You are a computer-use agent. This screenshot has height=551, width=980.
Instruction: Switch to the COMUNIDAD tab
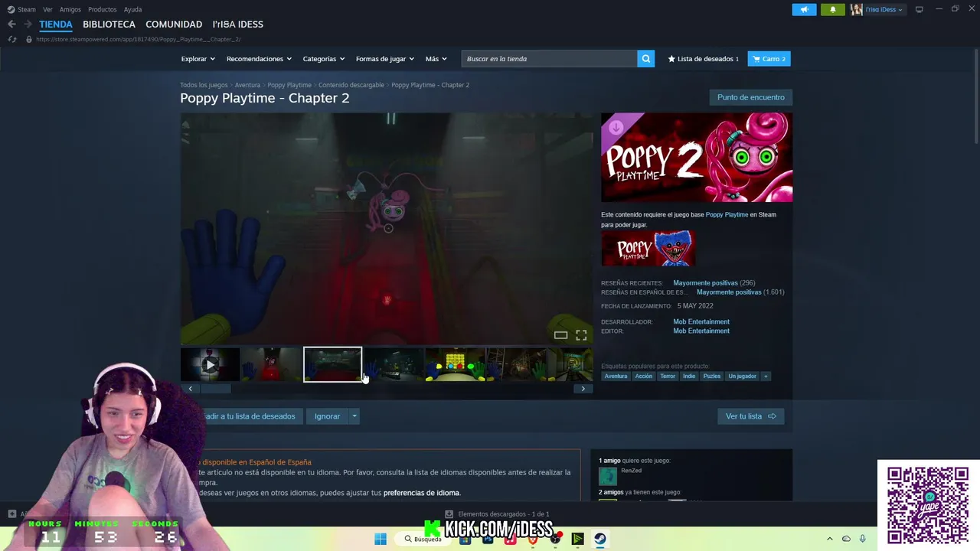pos(174,24)
